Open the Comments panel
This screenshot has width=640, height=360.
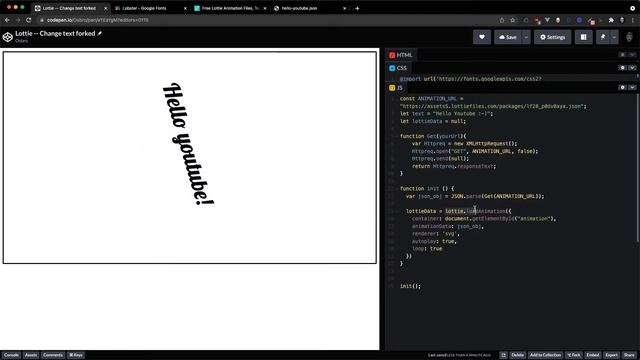(x=53, y=355)
